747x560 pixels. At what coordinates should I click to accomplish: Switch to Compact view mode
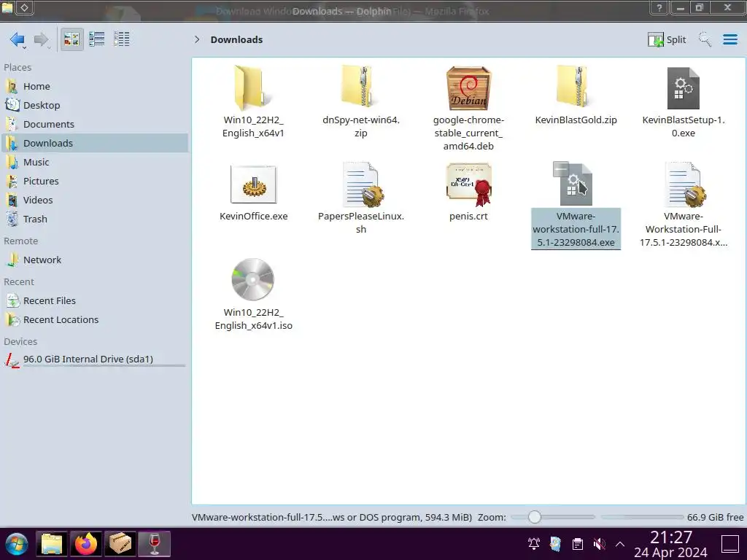pos(97,39)
